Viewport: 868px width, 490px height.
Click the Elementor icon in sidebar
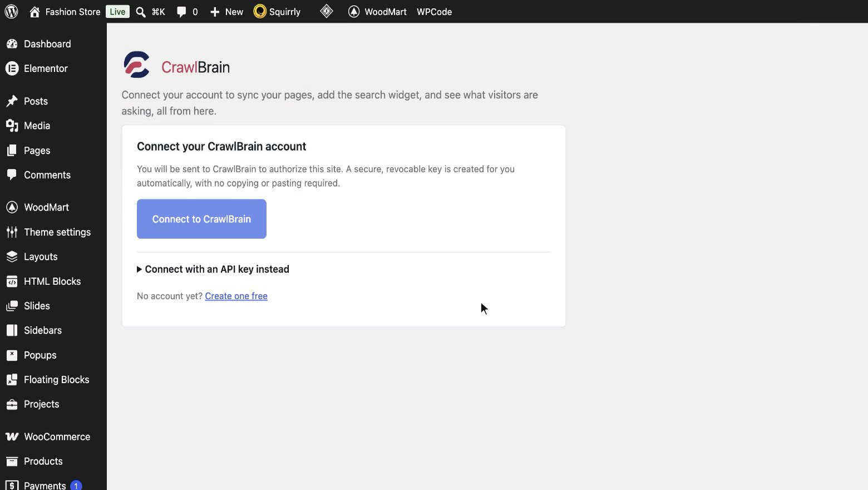point(12,68)
